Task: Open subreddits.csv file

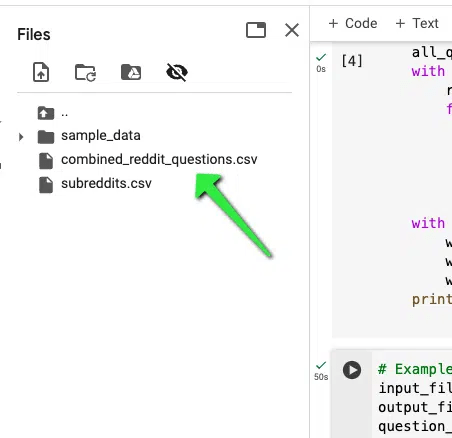Action: pyautogui.click(x=106, y=183)
